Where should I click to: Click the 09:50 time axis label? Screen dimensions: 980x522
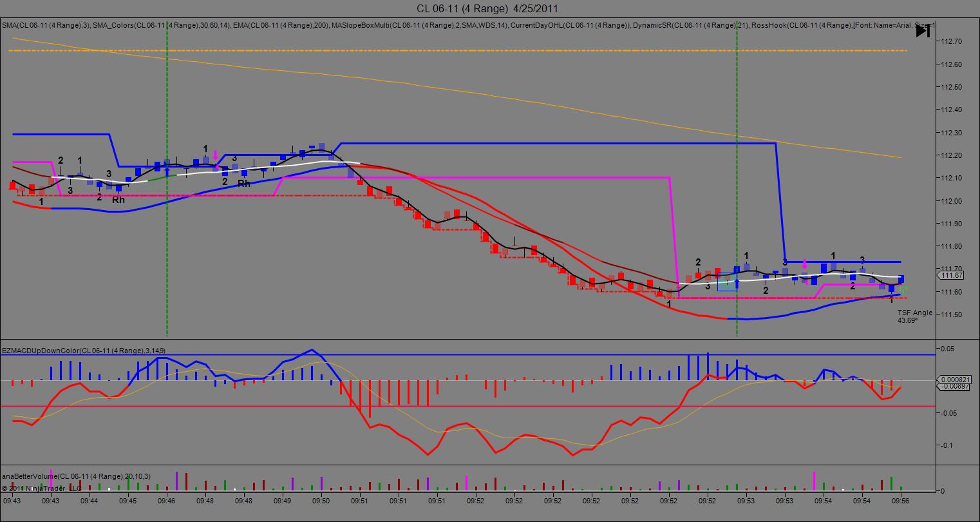click(x=321, y=500)
